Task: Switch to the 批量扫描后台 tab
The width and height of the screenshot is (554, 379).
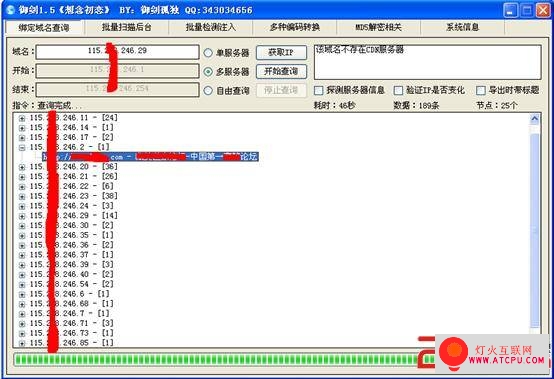Action: pyautogui.click(x=126, y=28)
